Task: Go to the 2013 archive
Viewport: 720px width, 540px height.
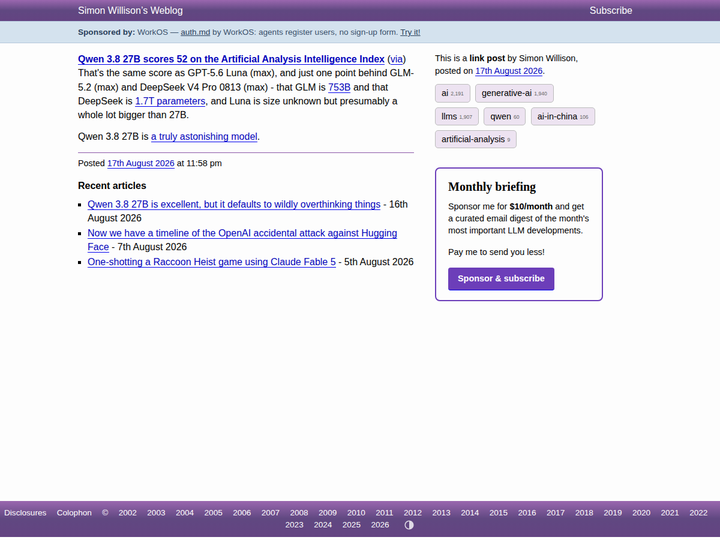Action: [x=441, y=513]
